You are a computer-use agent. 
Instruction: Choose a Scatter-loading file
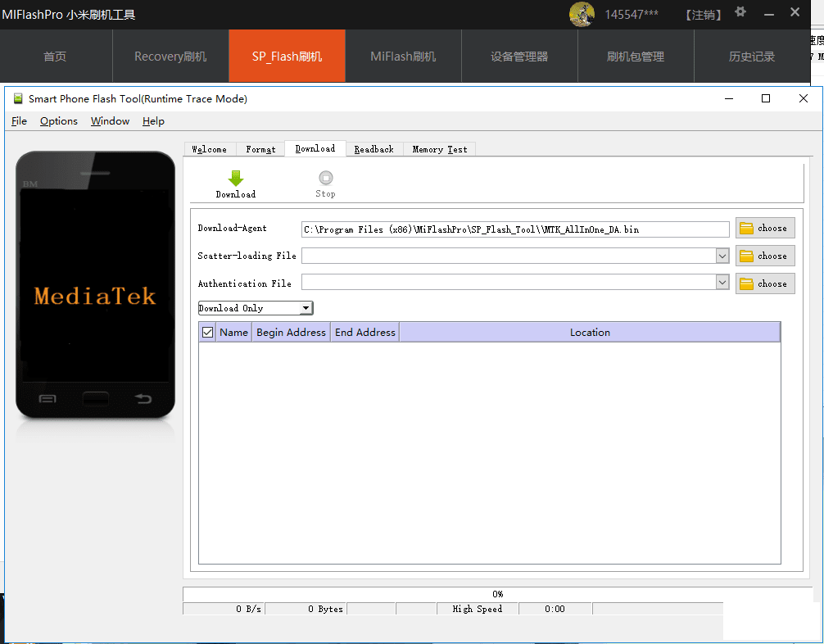765,256
